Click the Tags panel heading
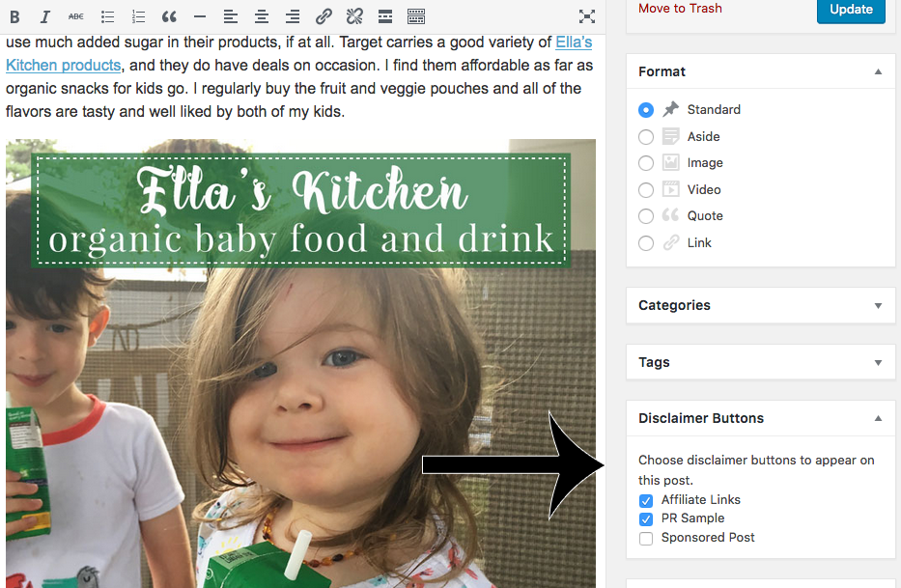Screen dimensions: 901x588 (654, 362)
